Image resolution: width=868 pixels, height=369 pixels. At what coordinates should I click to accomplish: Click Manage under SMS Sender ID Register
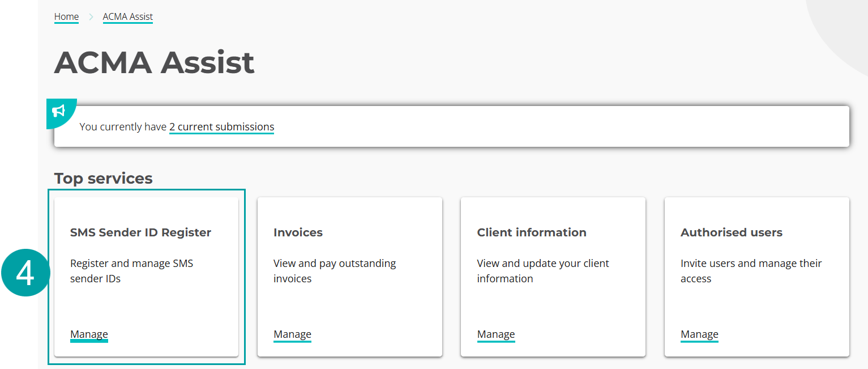88,334
